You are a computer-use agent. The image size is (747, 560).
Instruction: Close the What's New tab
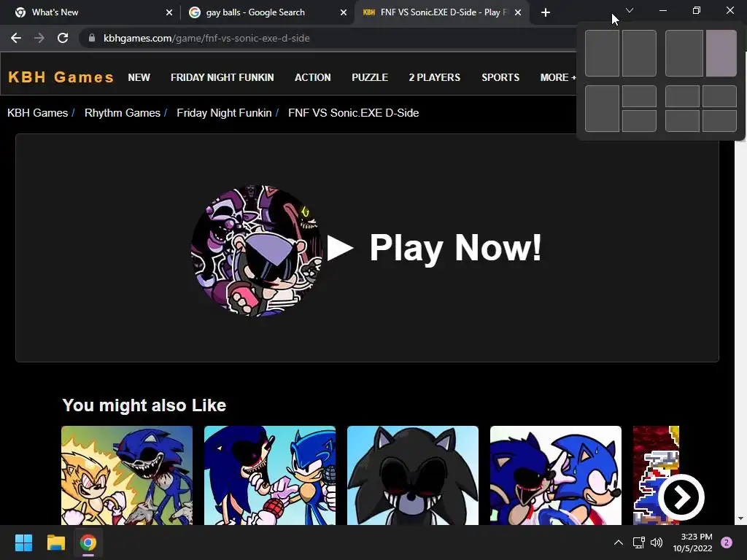click(x=169, y=12)
